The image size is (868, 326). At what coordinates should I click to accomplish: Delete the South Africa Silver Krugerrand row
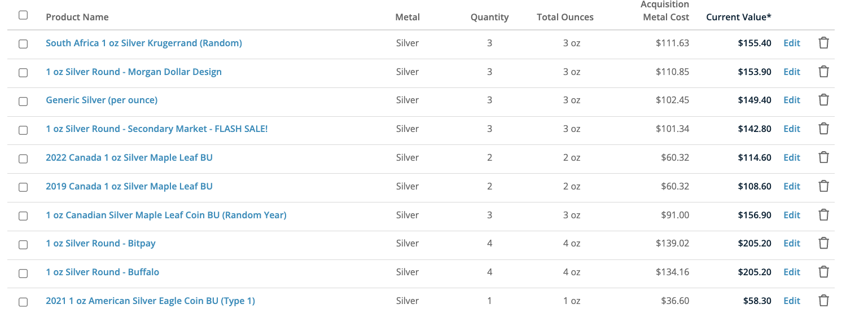point(823,43)
